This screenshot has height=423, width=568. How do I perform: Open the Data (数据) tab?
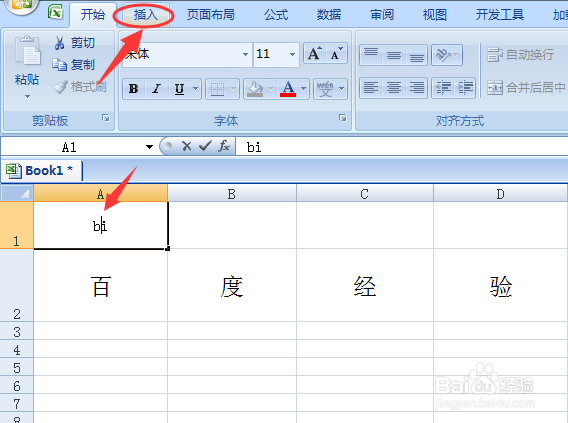coord(329,15)
